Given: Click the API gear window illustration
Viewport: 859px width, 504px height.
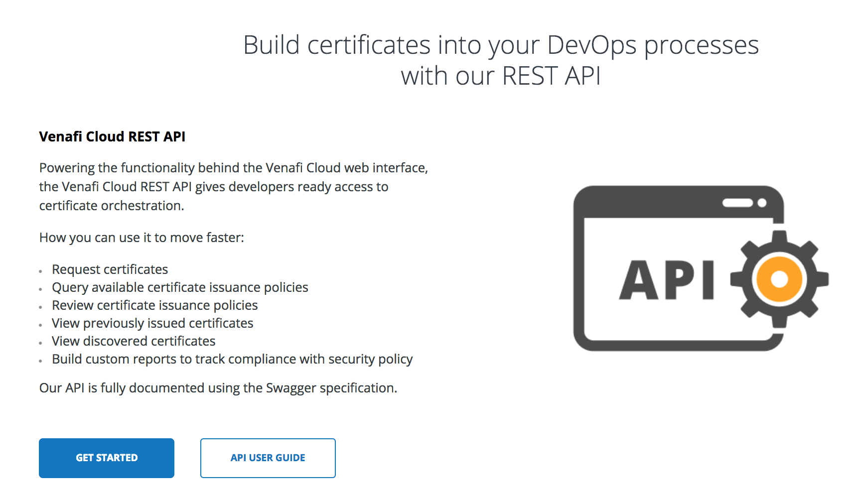Looking at the screenshot, I should tap(701, 268).
